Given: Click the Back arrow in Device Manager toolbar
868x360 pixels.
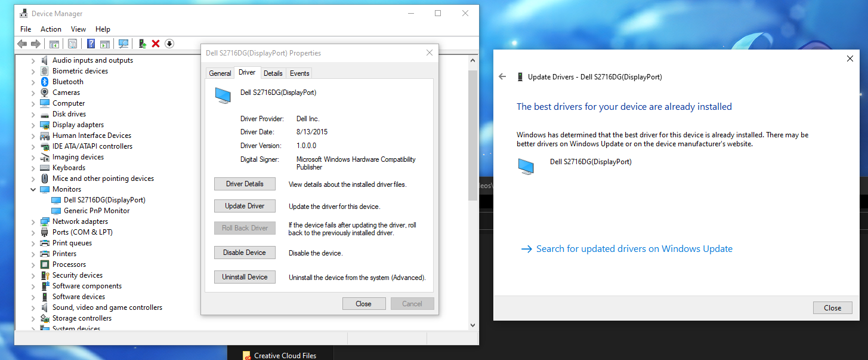Looking at the screenshot, I should click(x=22, y=44).
